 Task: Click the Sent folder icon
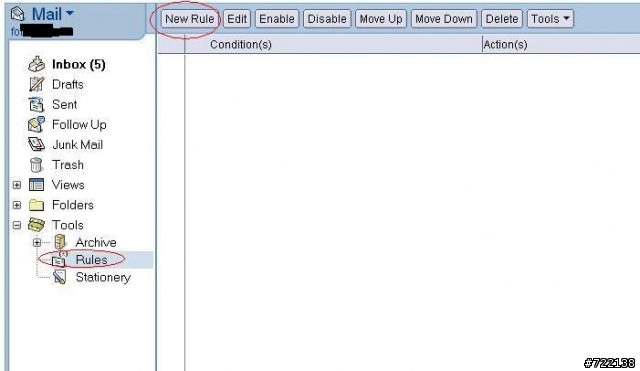(36, 104)
